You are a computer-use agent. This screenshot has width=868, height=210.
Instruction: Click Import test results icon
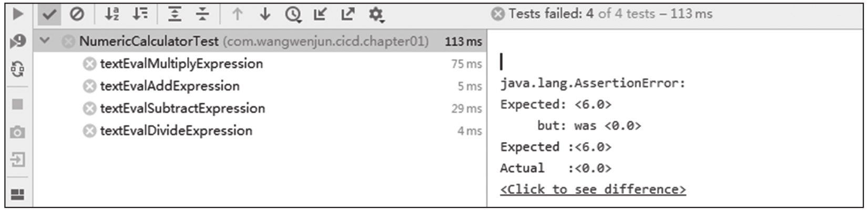[320, 14]
